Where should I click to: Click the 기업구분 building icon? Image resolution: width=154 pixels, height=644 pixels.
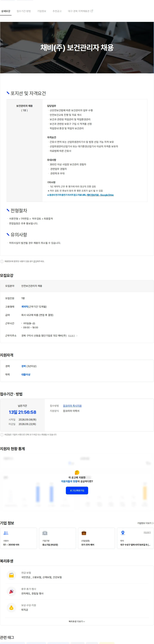45,533
